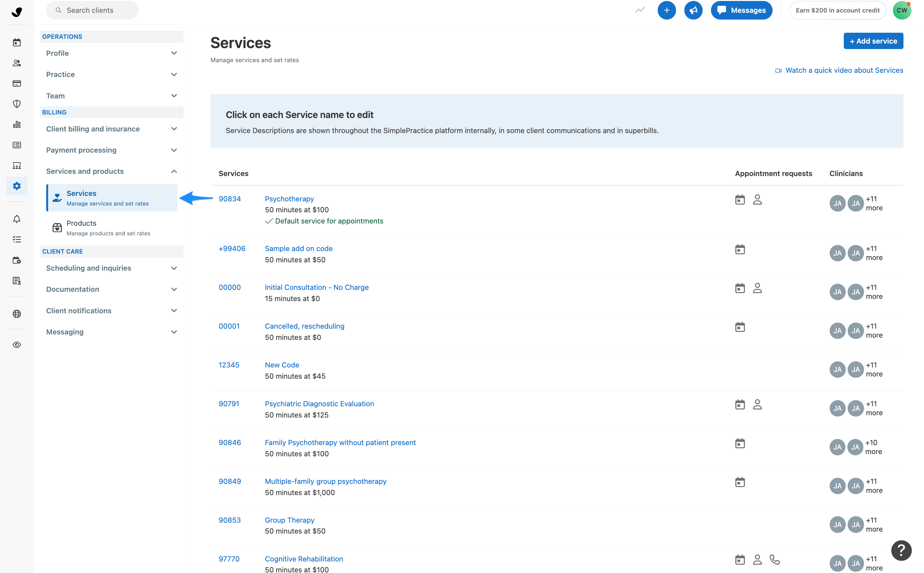The height and width of the screenshot is (573, 924).
Task: Click service code 90834
Action: point(230,198)
